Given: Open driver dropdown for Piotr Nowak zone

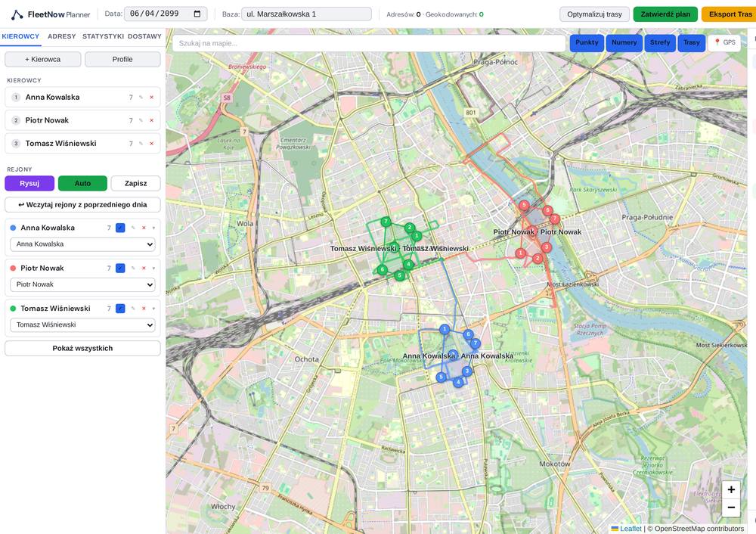Looking at the screenshot, I should click(82, 284).
